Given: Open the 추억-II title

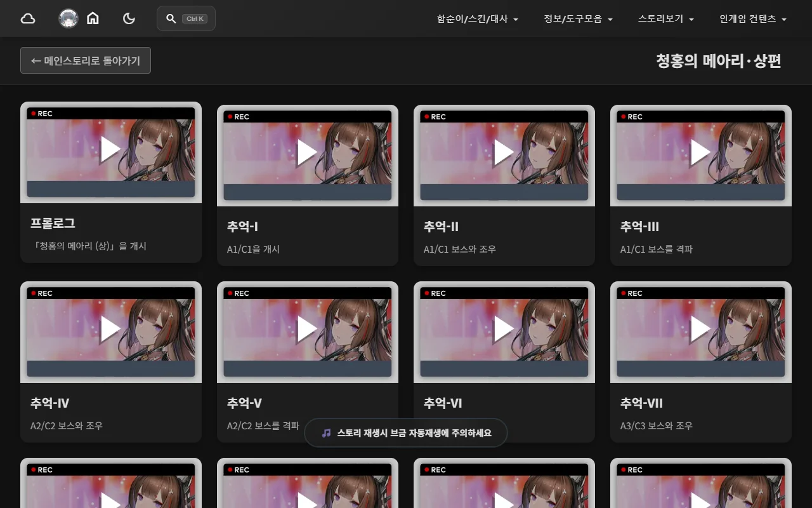Looking at the screenshot, I should pos(441,227).
